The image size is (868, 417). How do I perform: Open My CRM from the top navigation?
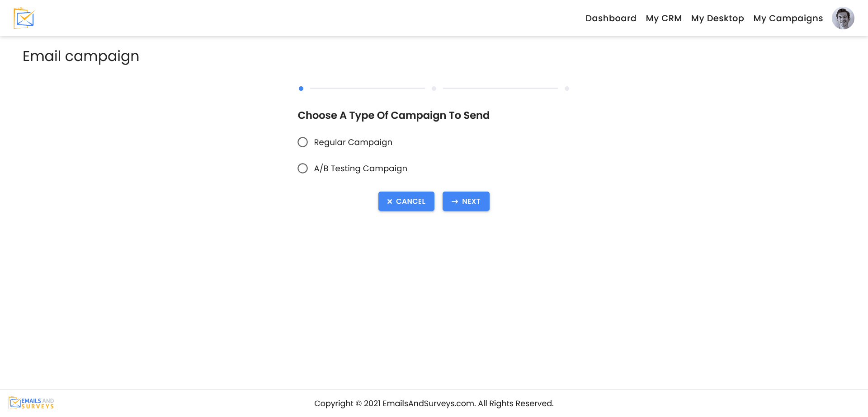pos(664,18)
